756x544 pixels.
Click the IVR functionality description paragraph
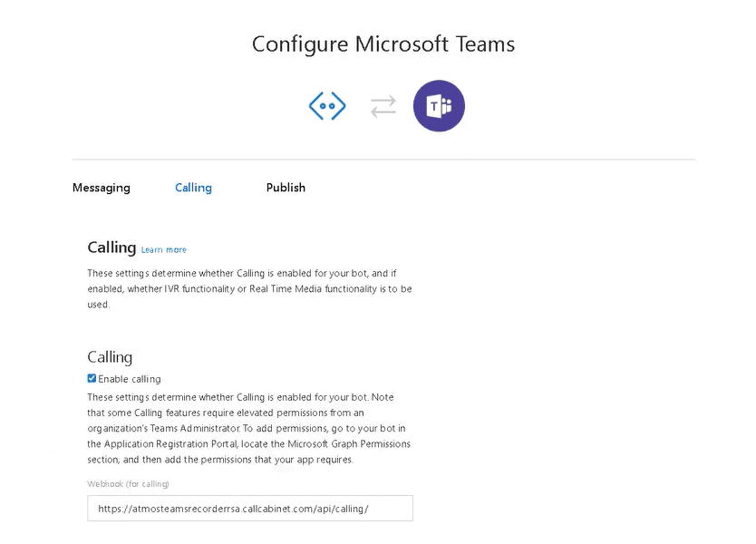[250, 289]
